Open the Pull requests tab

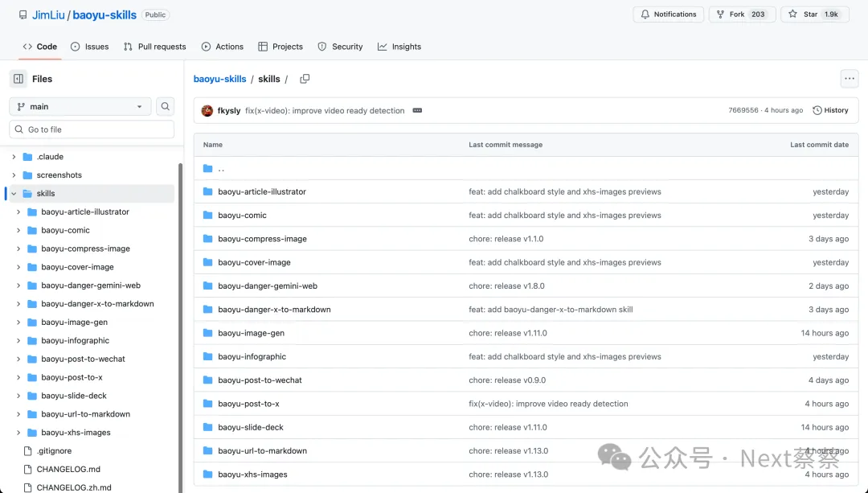(154, 47)
